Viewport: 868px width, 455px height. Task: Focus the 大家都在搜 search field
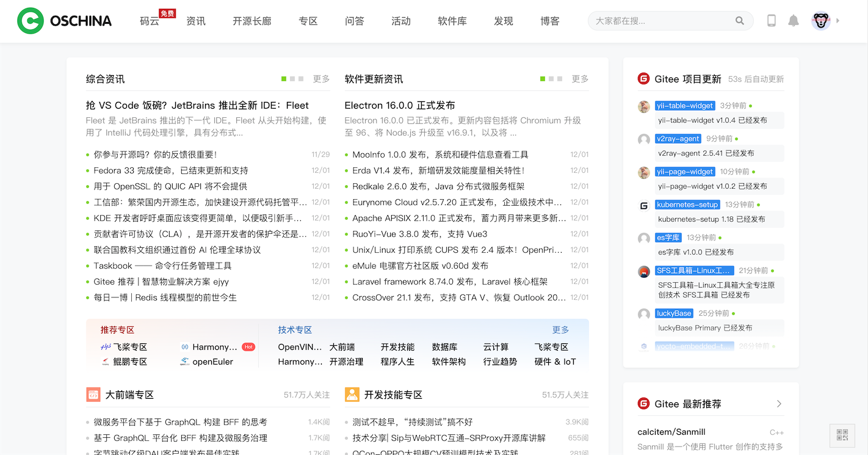(670, 21)
